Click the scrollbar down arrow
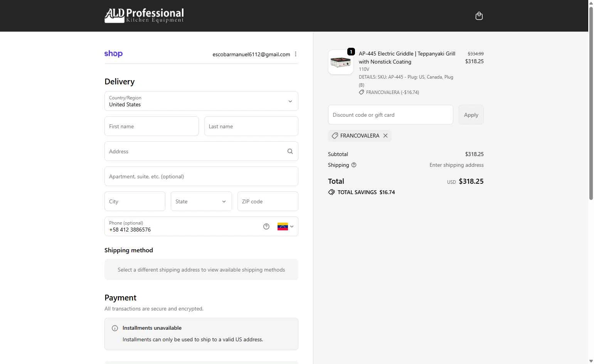 (591, 361)
